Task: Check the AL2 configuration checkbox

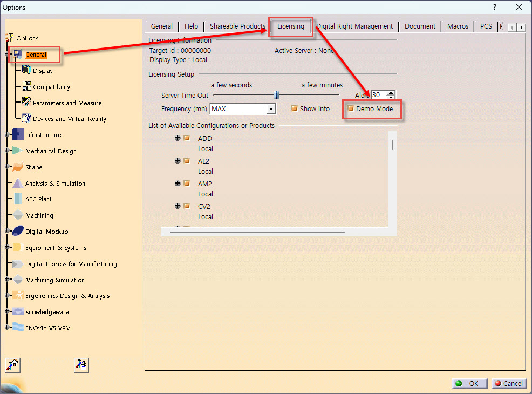Action: 187,160
